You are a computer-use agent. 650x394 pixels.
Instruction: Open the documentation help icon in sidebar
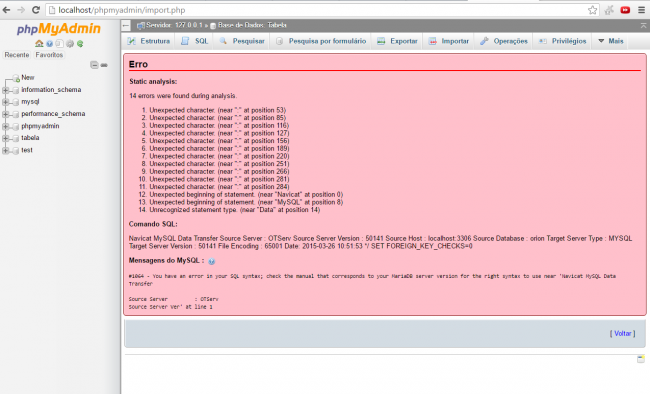[50, 44]
